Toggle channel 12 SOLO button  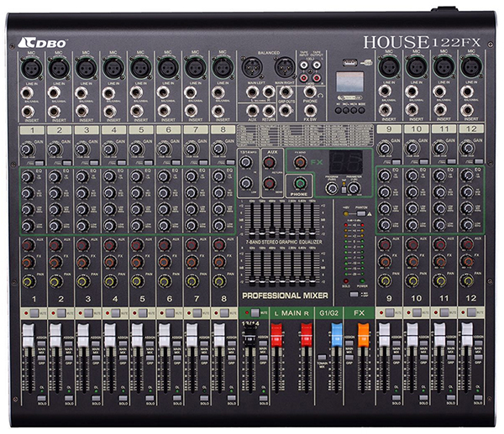[478, 398]
